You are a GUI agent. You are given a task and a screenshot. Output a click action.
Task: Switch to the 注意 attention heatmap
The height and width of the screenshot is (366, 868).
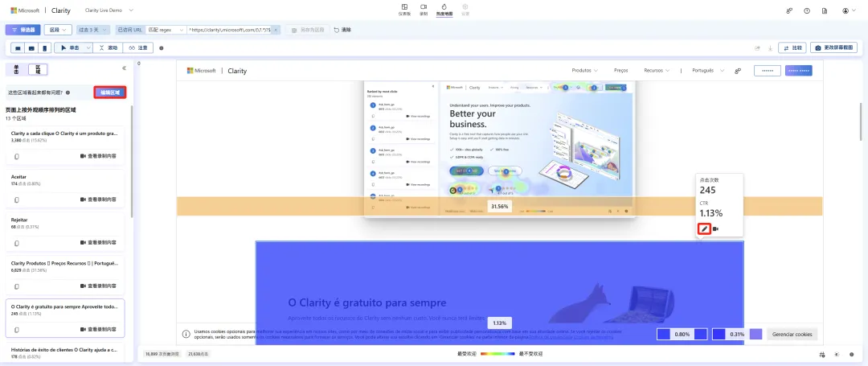click(138, 48)
